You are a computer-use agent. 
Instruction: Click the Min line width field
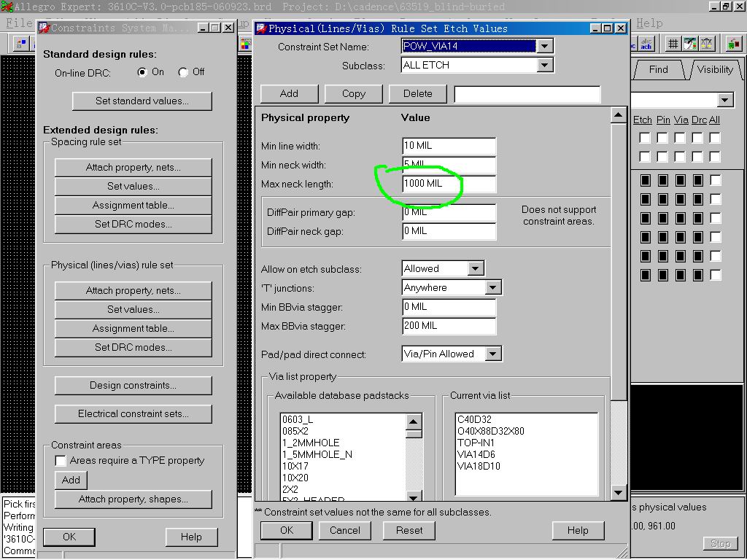(449, 146)
